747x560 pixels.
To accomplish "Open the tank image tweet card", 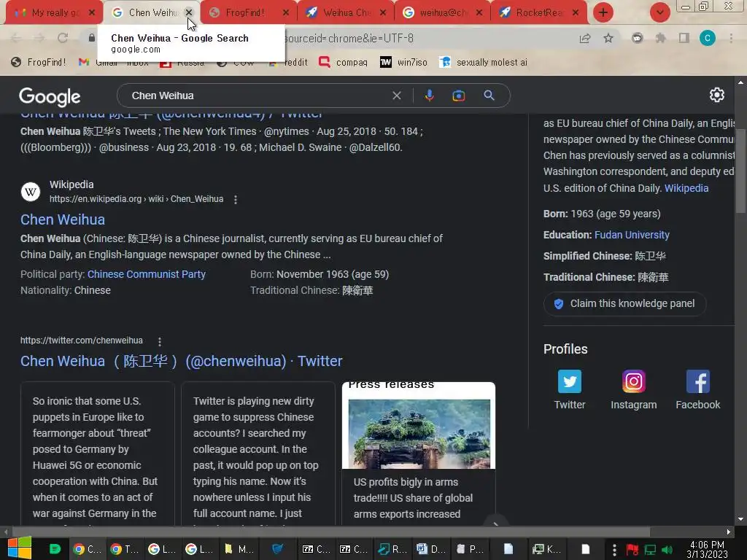I will [419, 454].
